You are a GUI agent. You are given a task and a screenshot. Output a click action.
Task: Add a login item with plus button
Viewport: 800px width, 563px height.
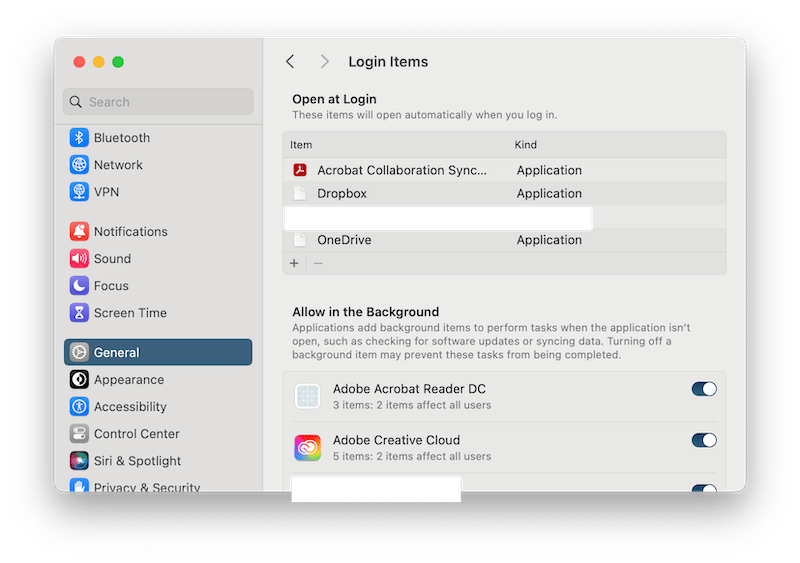294,263
